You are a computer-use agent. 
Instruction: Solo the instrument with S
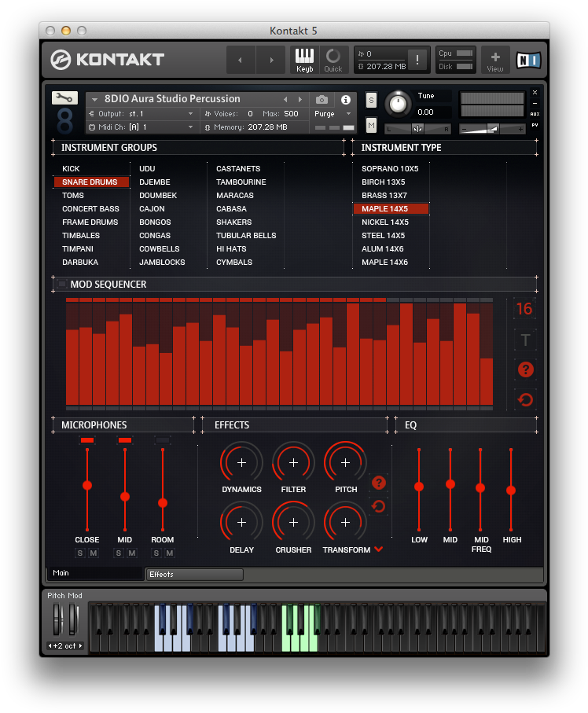371,101
